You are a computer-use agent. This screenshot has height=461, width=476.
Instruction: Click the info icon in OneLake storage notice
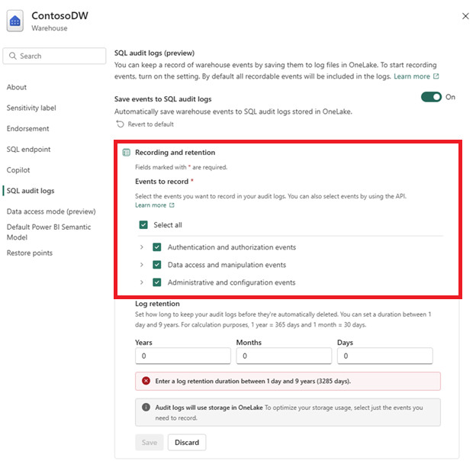(146, 408)
